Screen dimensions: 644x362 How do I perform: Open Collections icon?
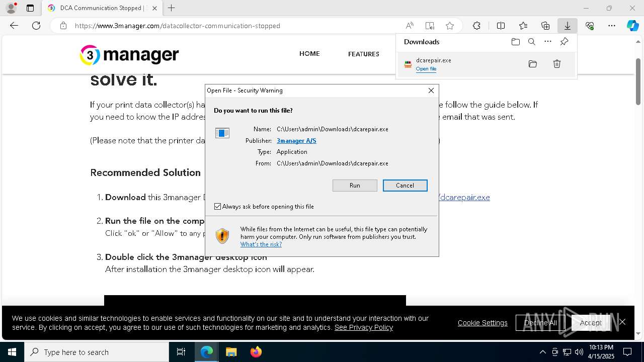coord(545,26)
